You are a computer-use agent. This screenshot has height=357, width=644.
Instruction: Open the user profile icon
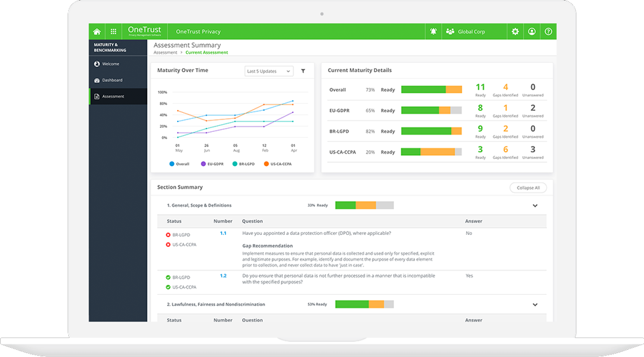coord(532,31)
